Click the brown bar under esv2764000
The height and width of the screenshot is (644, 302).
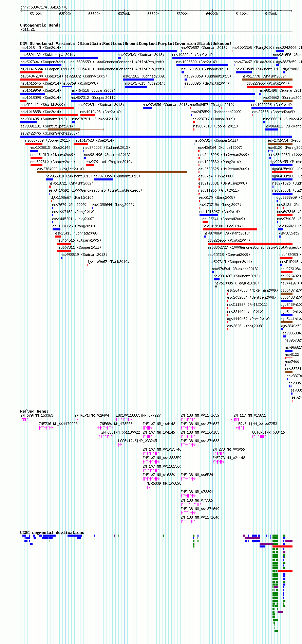(x=112, y=172)
